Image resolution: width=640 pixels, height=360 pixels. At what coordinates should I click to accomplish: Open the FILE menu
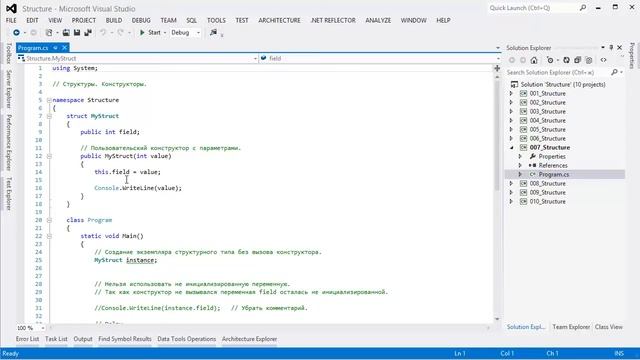(11, 20)
